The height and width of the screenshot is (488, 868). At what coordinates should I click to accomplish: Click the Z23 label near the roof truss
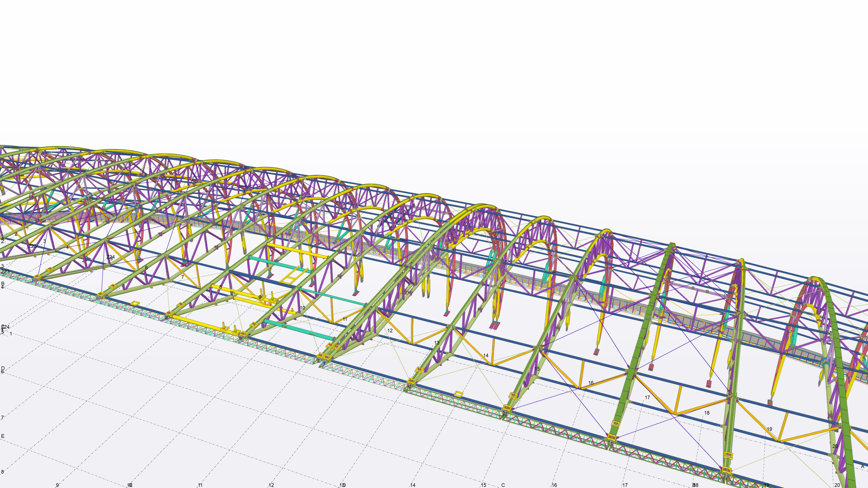32,246
